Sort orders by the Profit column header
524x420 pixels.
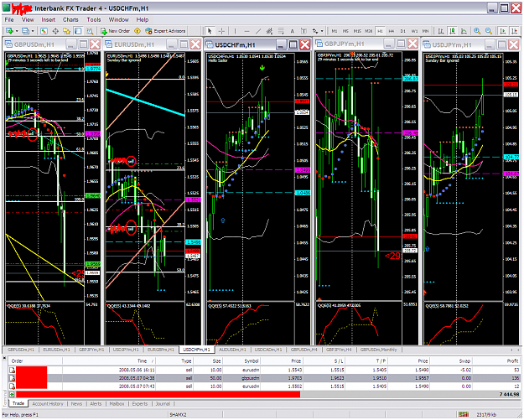[498, 360]
